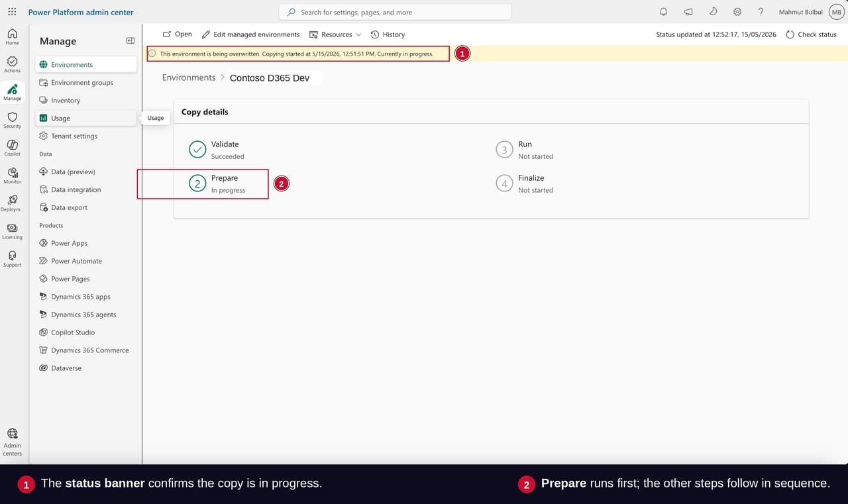The width and height of the screenshot is (848, 504).
Task: Open notifications bell icon
Action: pyautogui.click(x=663, y=12)
